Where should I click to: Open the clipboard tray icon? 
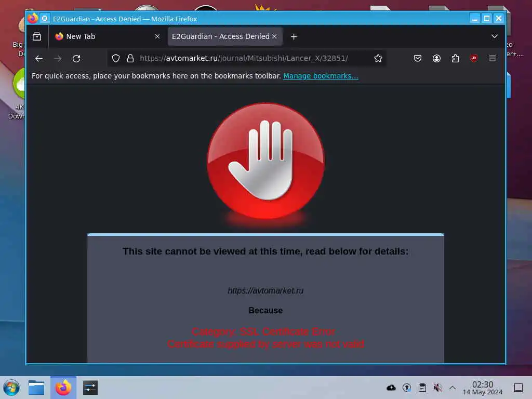[422, 388]
